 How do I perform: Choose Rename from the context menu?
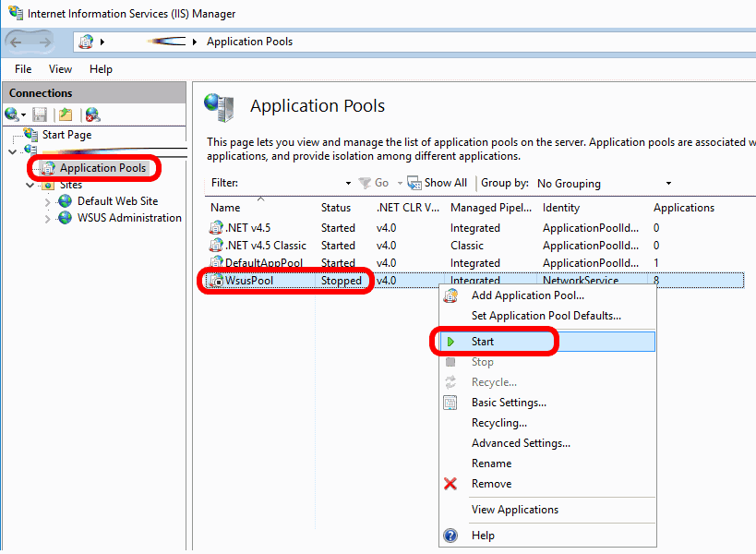491,463
